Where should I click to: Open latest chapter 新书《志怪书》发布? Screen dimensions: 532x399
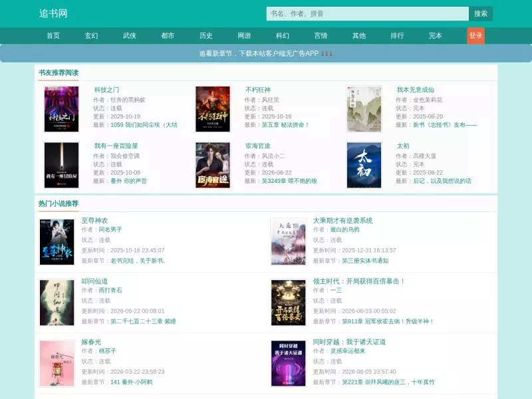click(x=445, y=125)
